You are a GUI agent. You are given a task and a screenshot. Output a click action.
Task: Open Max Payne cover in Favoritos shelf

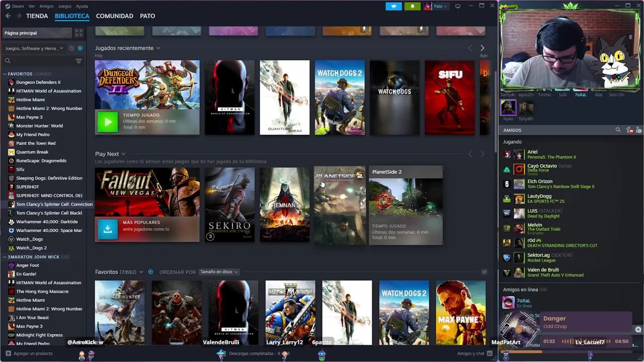[461, 313]
